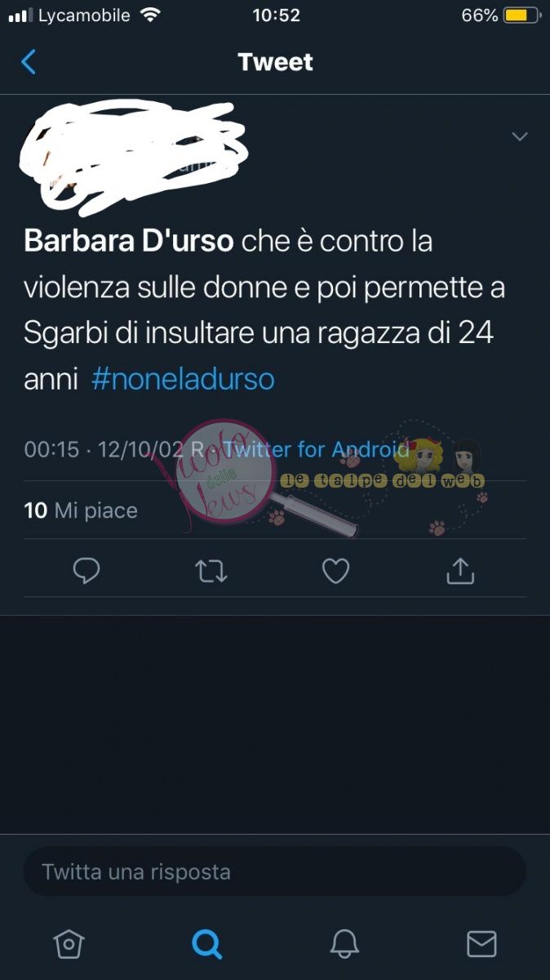Tap the 10:52 clock in status bar
The height and width of the screenshot is (980, 550).
click(276, 16)
